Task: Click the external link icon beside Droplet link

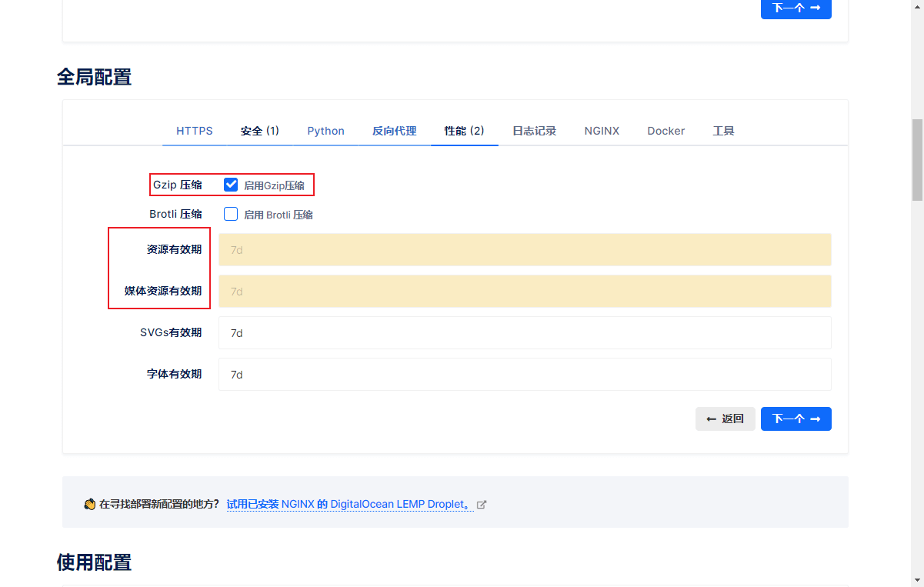Action: [482, 504]
